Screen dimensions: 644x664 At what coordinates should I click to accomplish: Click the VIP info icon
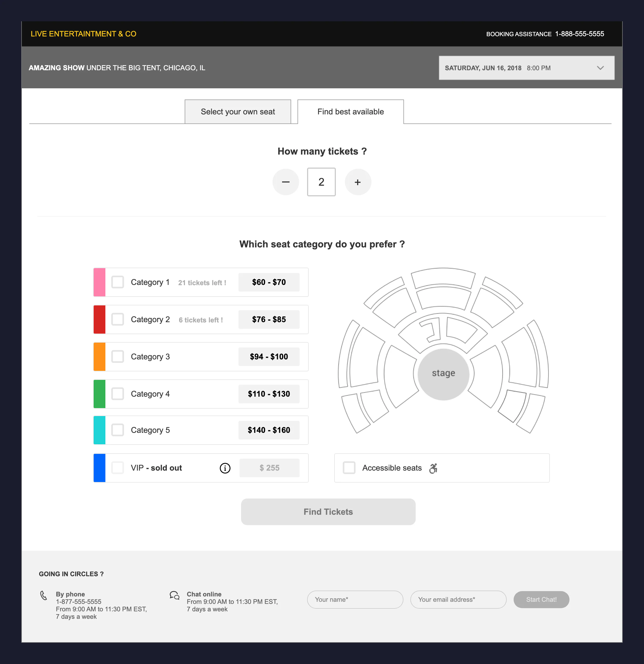coord(225,468)
